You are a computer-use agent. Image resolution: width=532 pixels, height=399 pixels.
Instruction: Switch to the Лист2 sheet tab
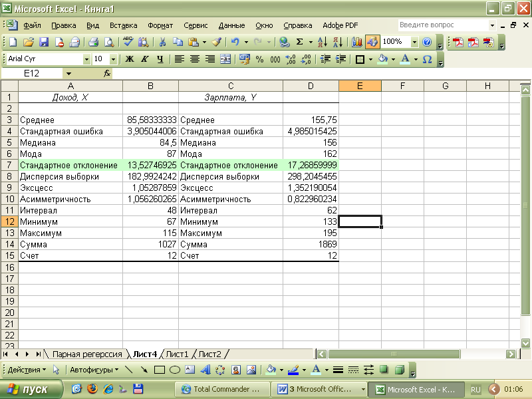pyautogui.click(x=209, y=354)
